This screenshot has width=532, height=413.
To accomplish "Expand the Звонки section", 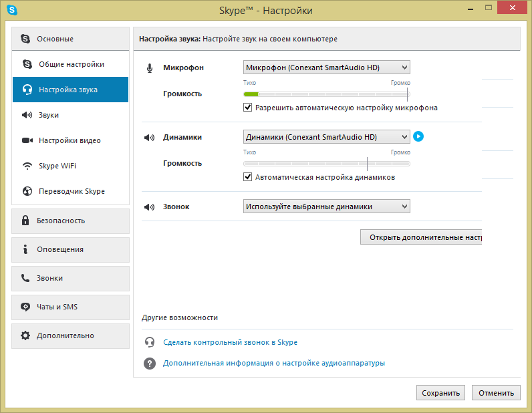I will [71, 278].
